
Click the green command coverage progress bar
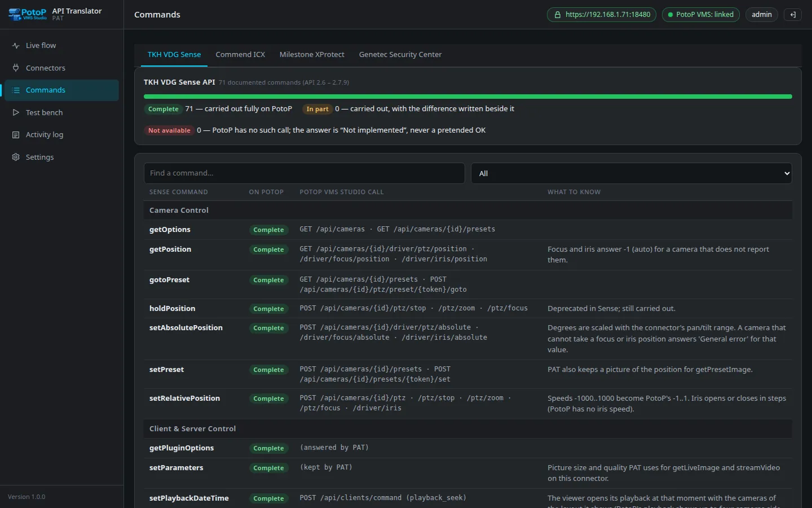tap(468, 97)
